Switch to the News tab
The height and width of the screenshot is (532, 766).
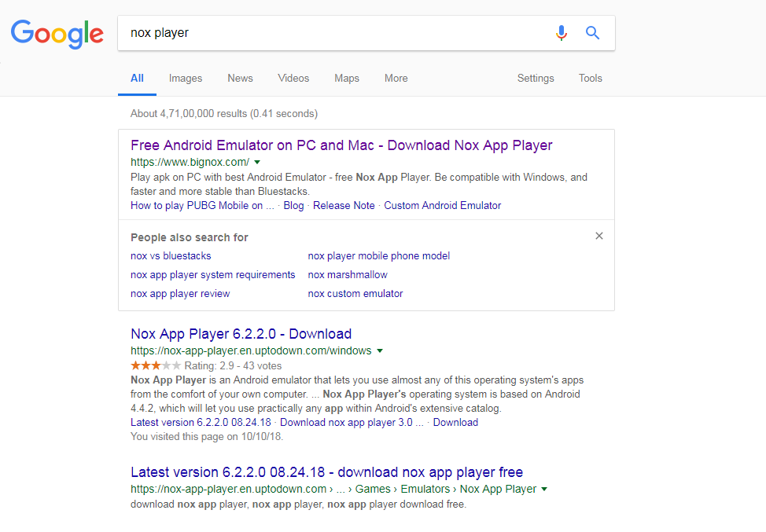pos(240,78)
